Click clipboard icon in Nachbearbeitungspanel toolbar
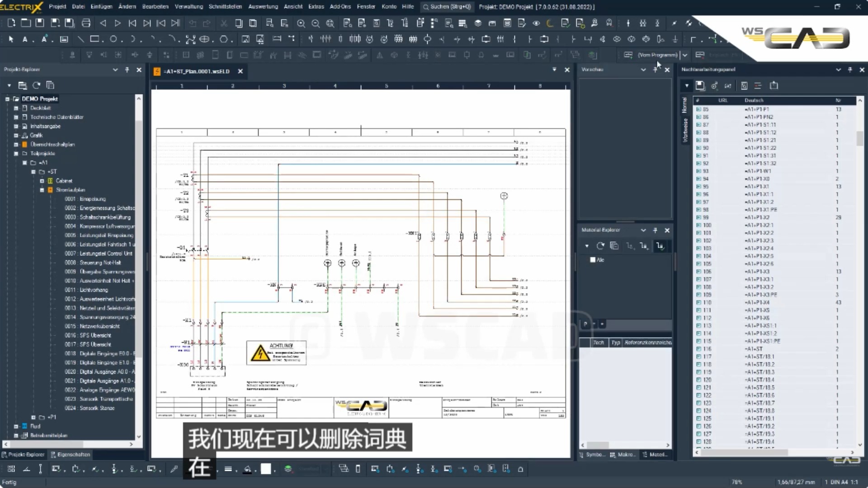The width and height of the screenshot is (868, 488). tap(774, 85)
